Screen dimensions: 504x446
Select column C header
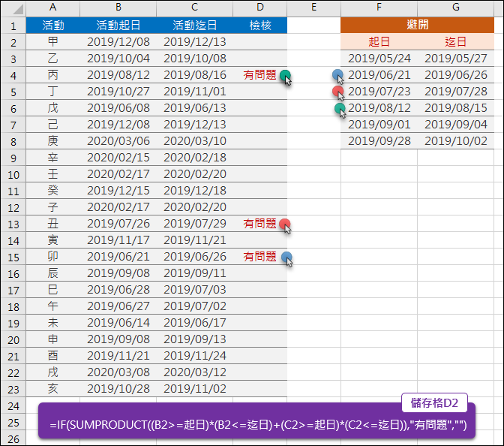[194, 8]
